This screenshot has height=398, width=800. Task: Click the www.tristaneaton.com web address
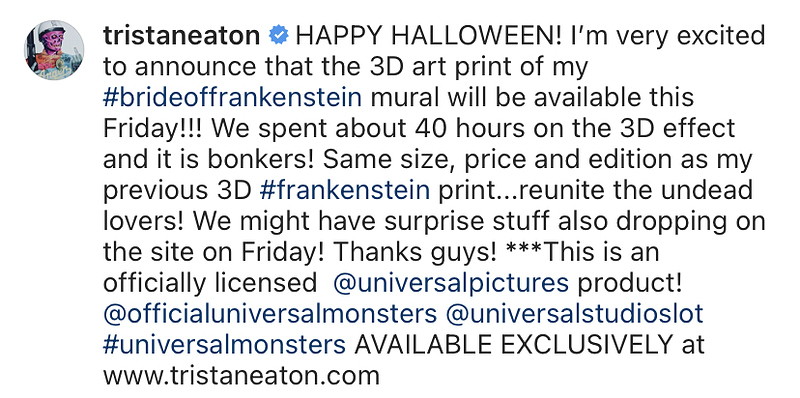(241, 376)
